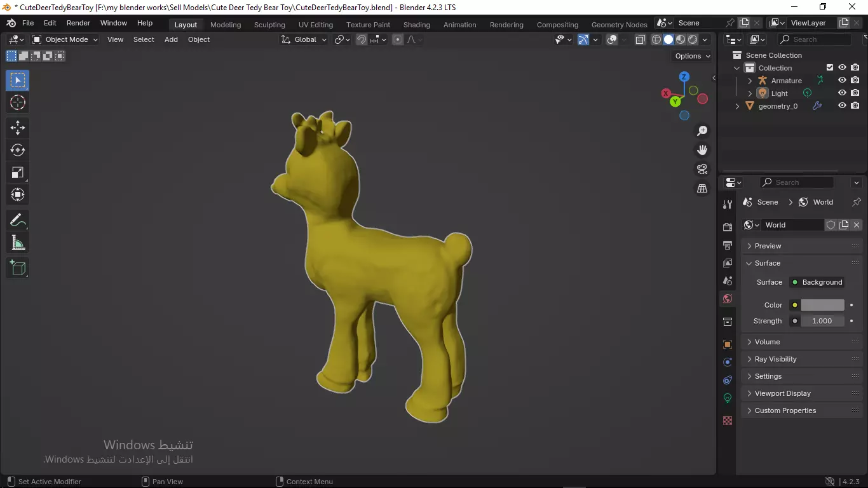Image resolution: width=868 pixels, height=488 pixels.
Task: Switch to the UV Editing workspace tab
Action: coord(316,25)
